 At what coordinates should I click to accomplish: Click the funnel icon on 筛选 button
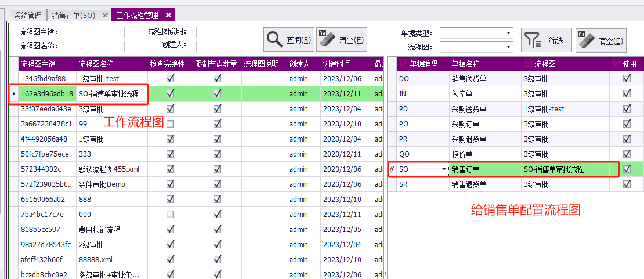533,40
